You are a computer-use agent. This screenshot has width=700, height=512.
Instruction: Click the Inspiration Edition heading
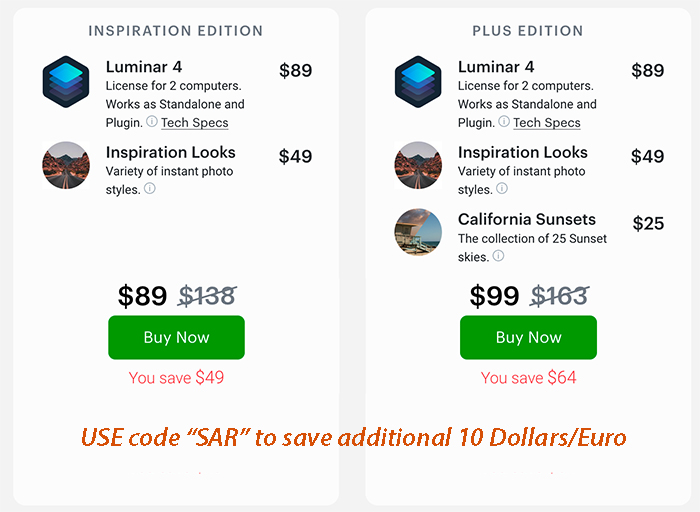click(x=175, y=31)
